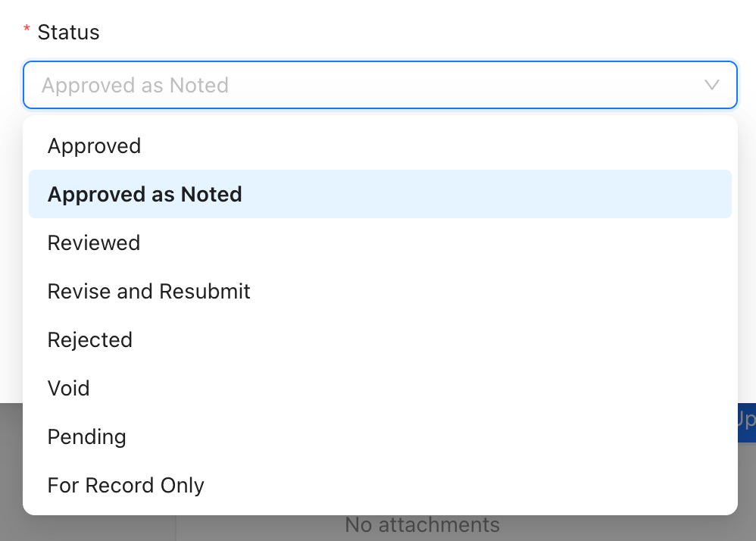Click the required asterisk next to Status
Viewport: 756px width, 541px height.
27,27
